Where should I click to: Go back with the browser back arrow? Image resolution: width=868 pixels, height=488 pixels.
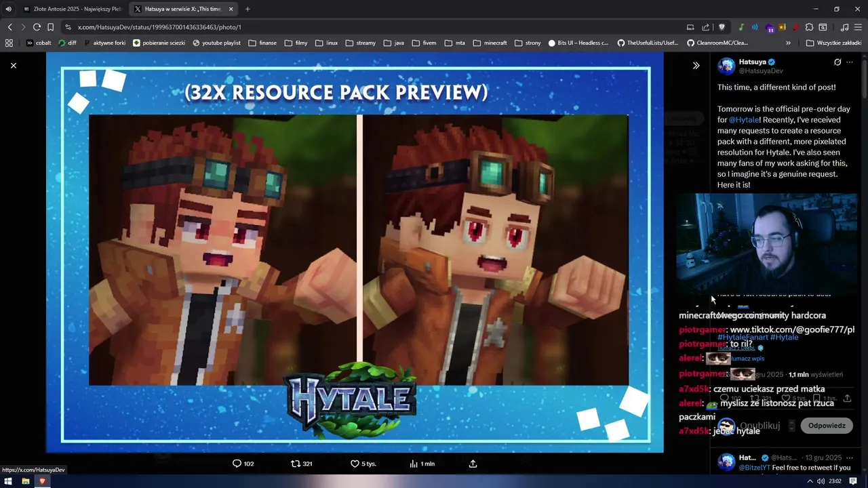pos(9,27)
